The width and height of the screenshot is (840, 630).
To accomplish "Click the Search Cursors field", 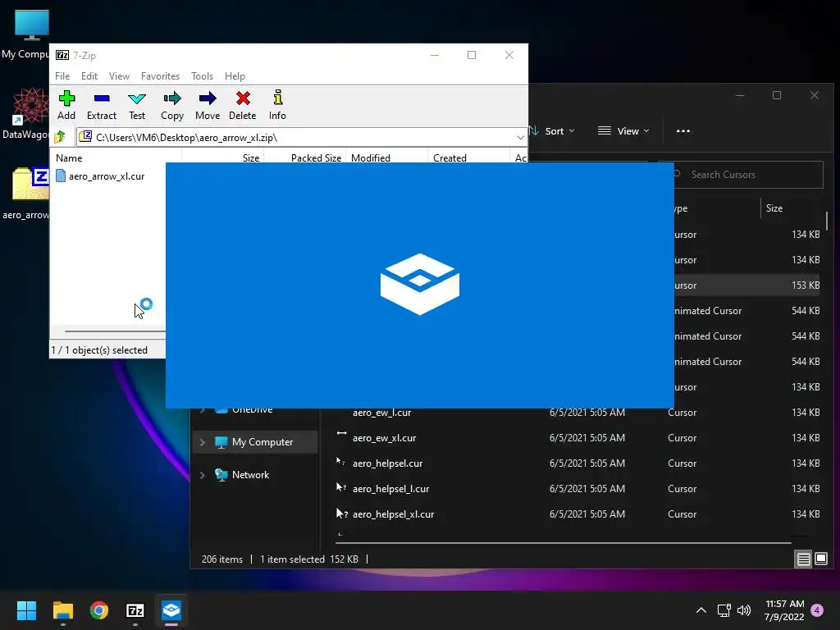I will pyautogui.click(x=747, y=175).
